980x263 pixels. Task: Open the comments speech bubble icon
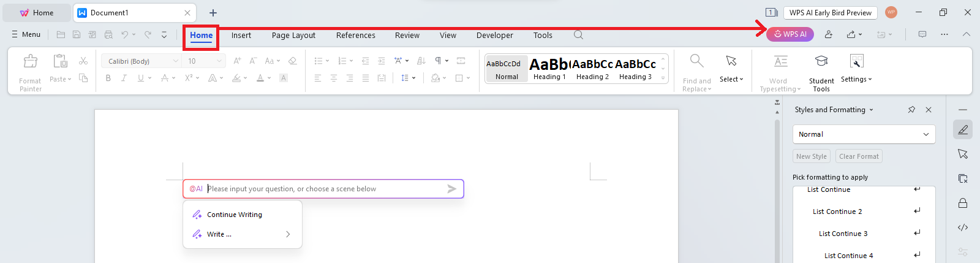click(922, 34)
